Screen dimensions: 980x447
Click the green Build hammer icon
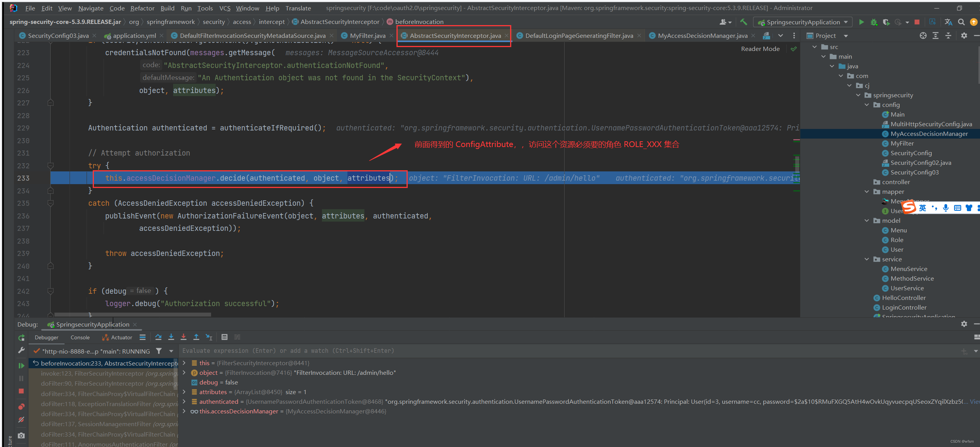[x=744, y=22]
